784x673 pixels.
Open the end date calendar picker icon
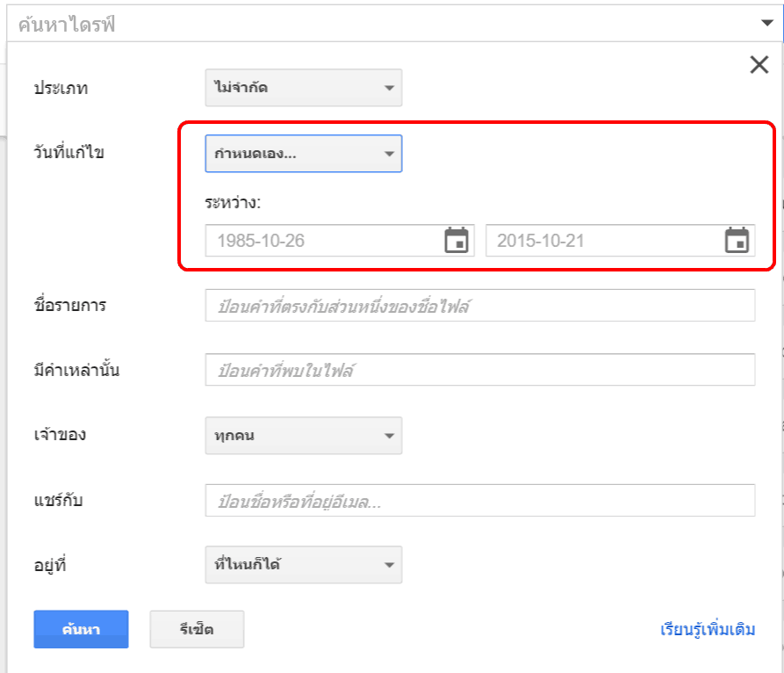(x=737, y=240)
